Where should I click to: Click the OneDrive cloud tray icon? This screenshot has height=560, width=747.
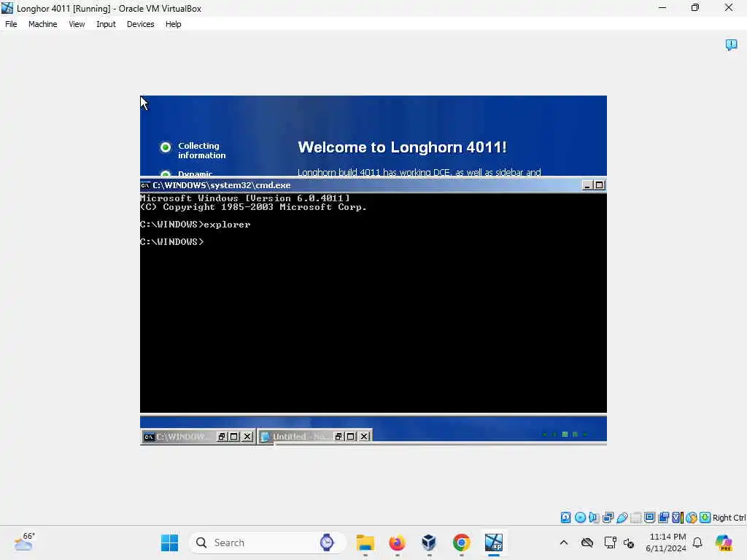pos(587,542)
